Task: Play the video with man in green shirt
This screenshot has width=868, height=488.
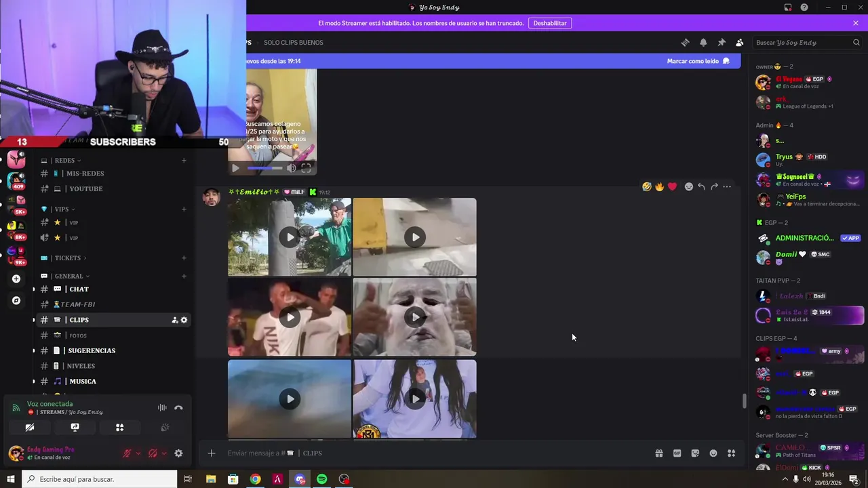Action: tap(290, 237)
